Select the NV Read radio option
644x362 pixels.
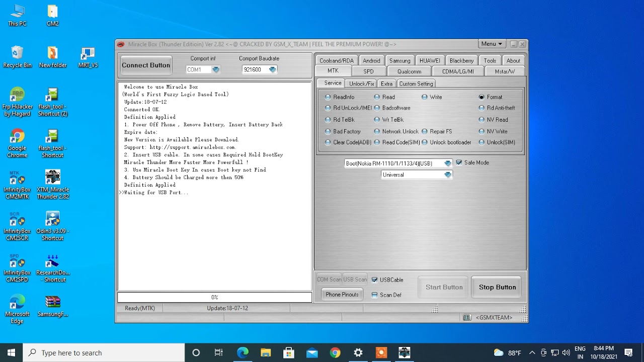click(494, 120)
